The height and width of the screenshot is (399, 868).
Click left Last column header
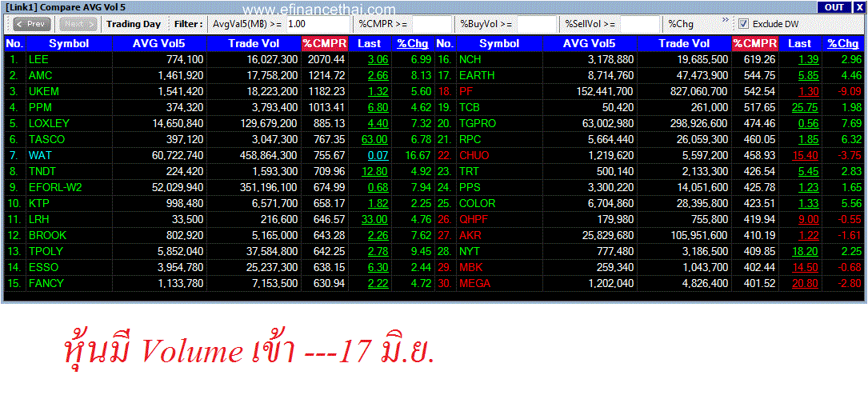(x=369, y=44)
